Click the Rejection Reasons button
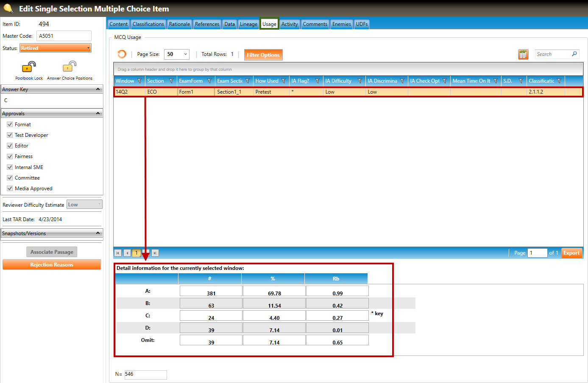588x383 pixels. pos(52,265)
